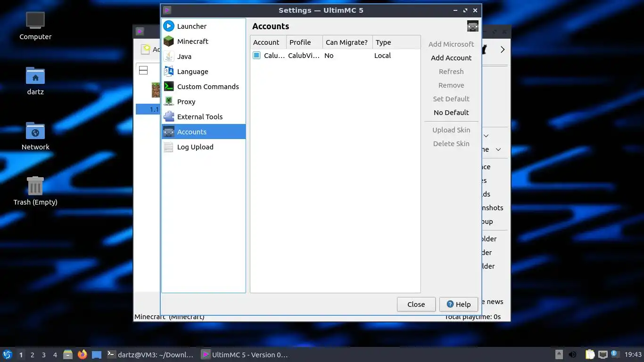Open the Computer desktop icon

tap(35, 26)
